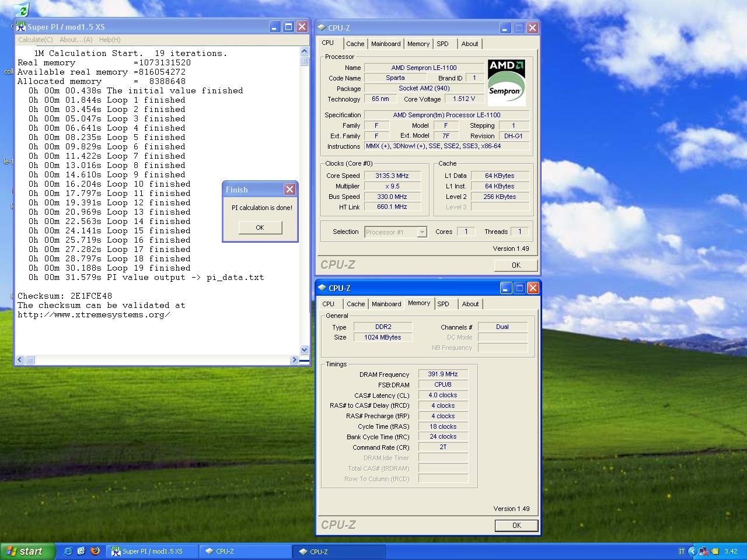Image resolution: width=747 pixels, height=560 pixels.
Task: Select the Memory tab in lower CPU-Z
Action: pos(419,303)
